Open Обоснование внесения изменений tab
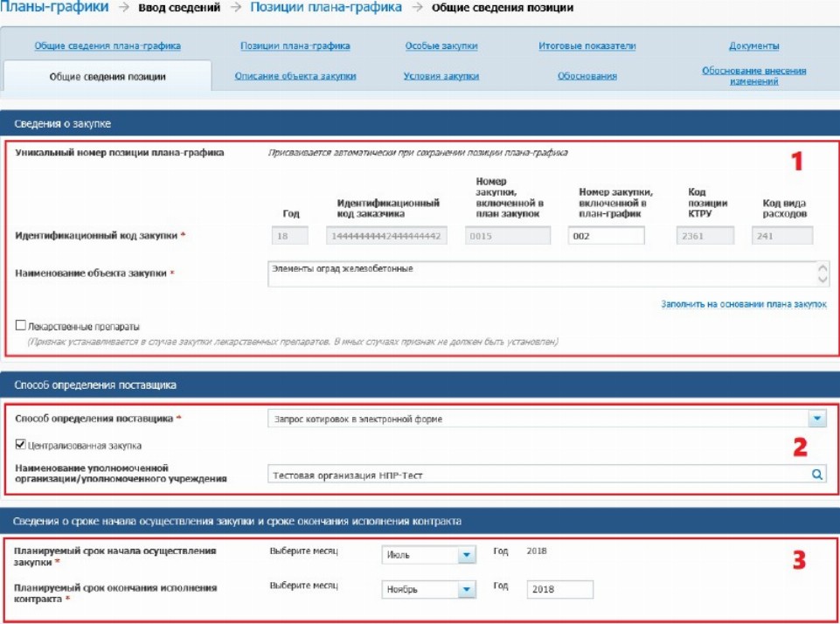 coord(753,76)
